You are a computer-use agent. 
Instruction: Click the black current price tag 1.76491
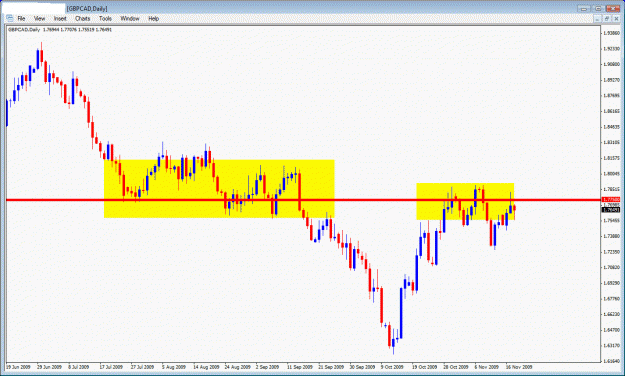click(611, 209)
